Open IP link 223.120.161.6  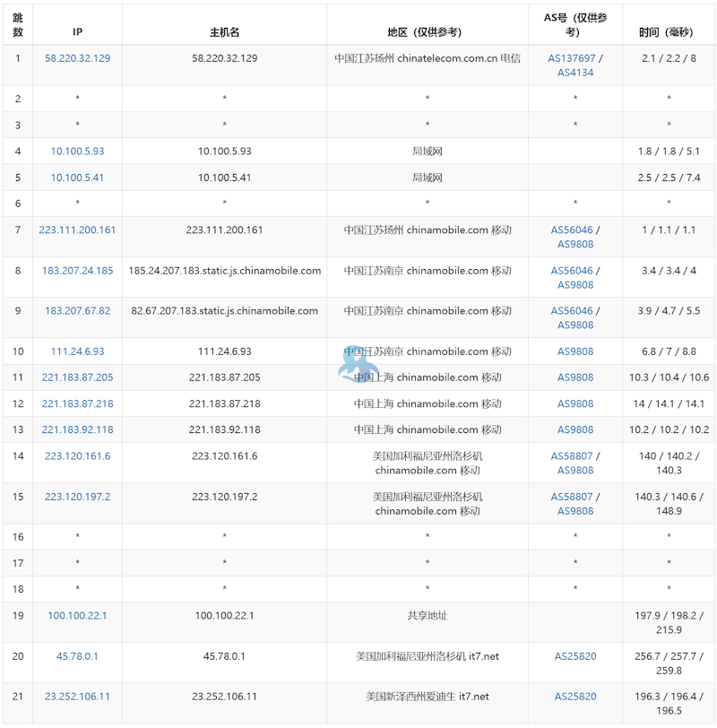coord(77,456)
